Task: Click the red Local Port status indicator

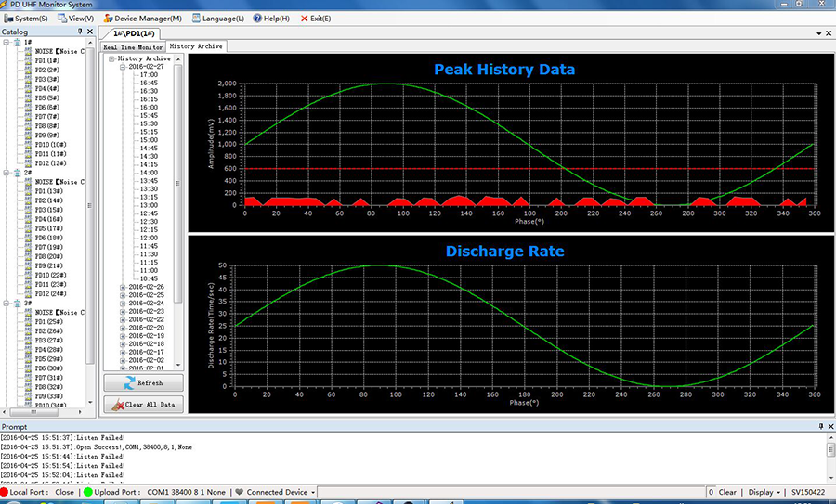Action: point(5,492)
